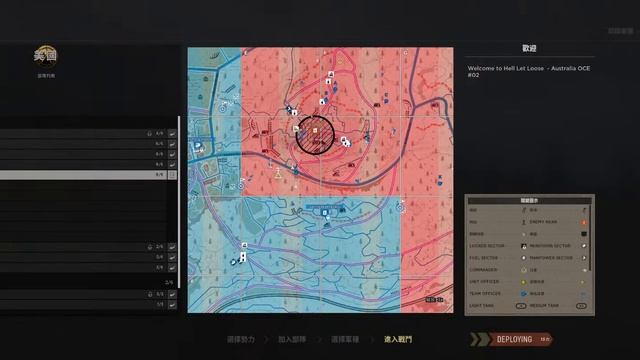Click the join checkmark on the first squad row
Screen dimensions: 640x360
click(x=172, y=133)
